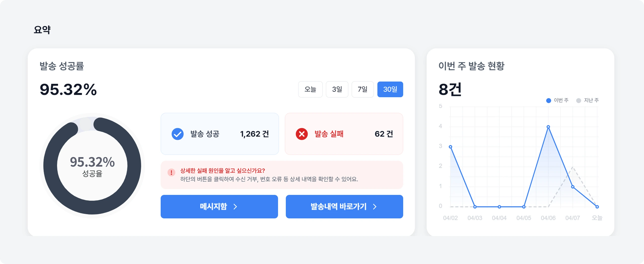This screenshot has width=644, height=264.
Task: Click the chevron arrow on 발송내역 바로가기 button
Action: tap(374, 207)
